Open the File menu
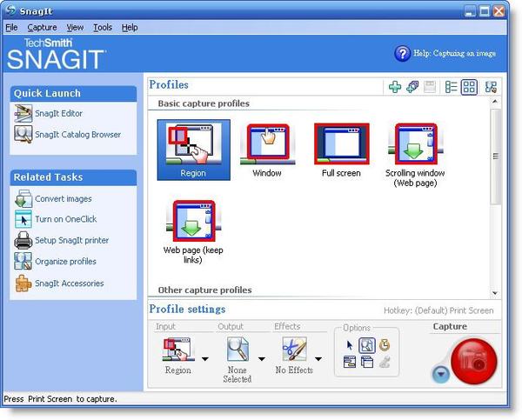522x420 pixels. click(x=11, y=28)
